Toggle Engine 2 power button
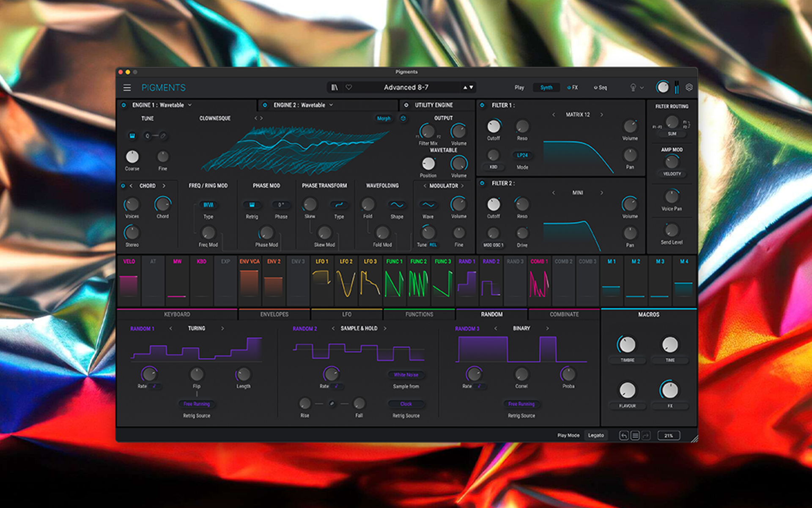812x508 pixels. pyautogui.click(x=265, y=105)
